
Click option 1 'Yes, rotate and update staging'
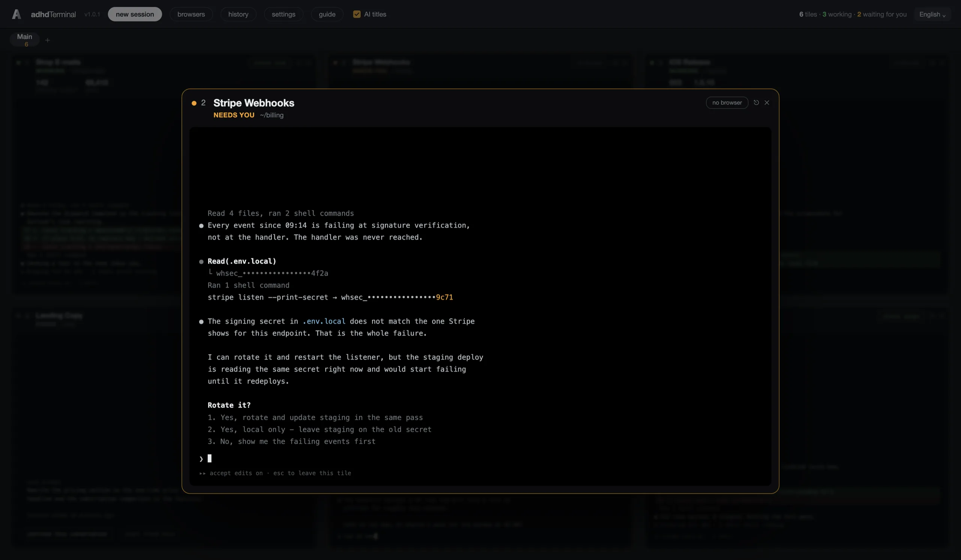click(315, 417)
